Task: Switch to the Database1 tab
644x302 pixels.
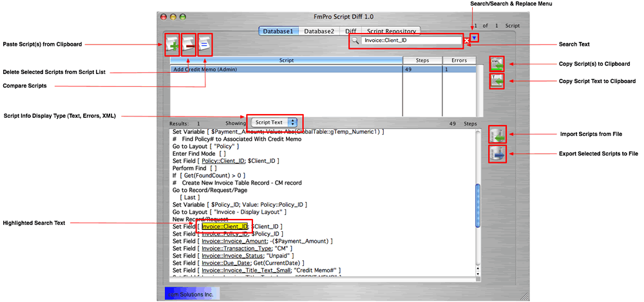Action: [x=278, y=31]
